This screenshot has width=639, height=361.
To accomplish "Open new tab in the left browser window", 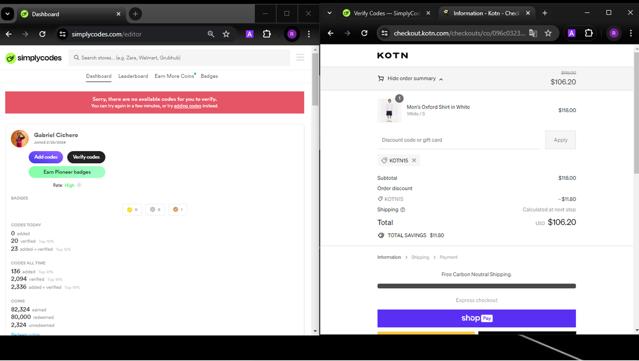I will tap(135, 14).
